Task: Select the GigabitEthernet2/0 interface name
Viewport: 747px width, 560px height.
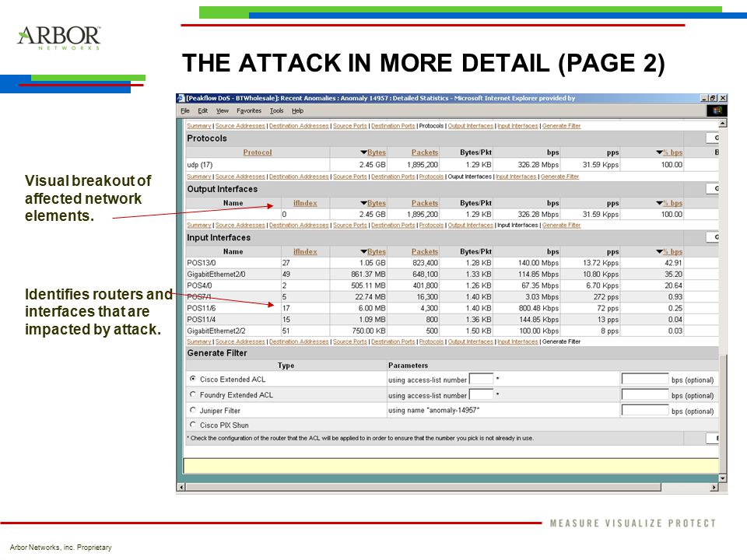Action: (x=216, y=275)
